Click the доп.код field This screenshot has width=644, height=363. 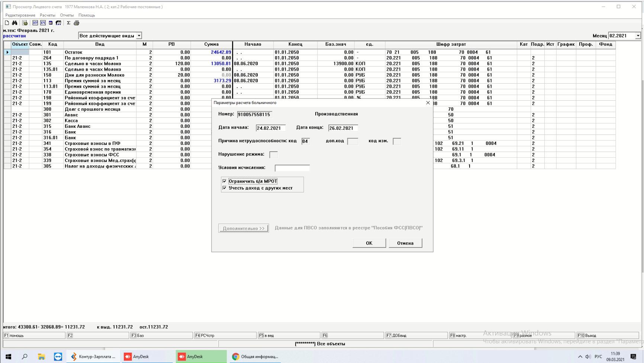tap(352, 142)
